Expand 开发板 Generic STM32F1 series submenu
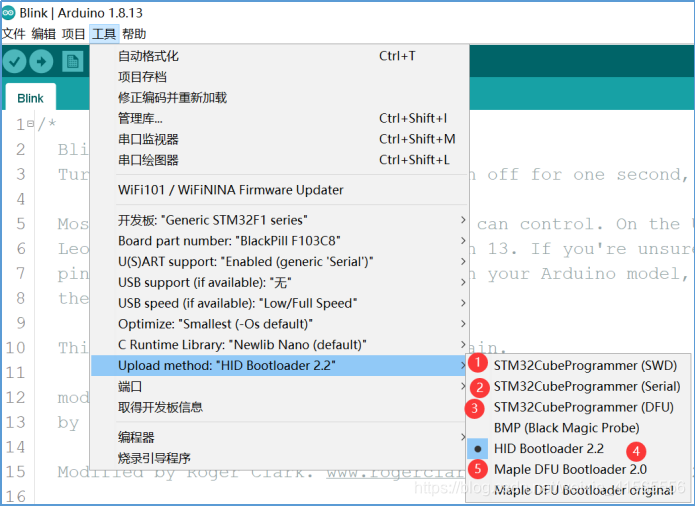The image size is (695, 506). [280, 220]
